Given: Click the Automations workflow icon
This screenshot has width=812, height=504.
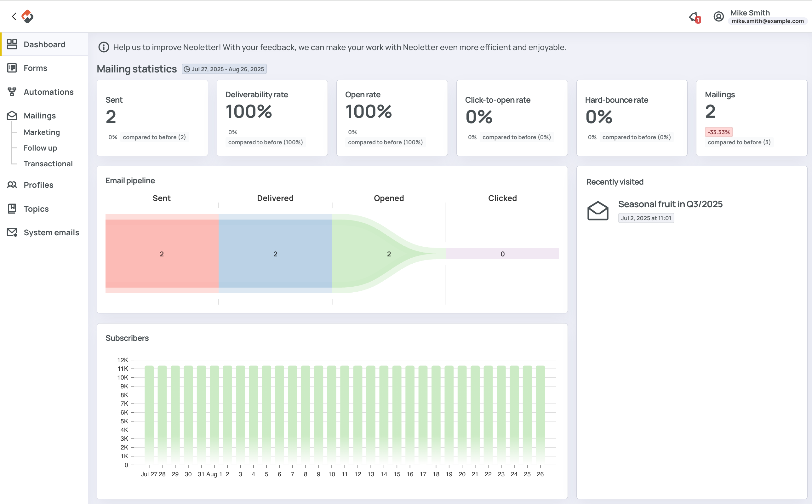Looking at the screenshot, I should [x=12, y=92].
